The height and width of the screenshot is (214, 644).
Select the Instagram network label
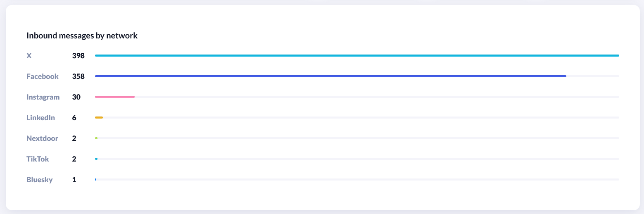[43, 97]
